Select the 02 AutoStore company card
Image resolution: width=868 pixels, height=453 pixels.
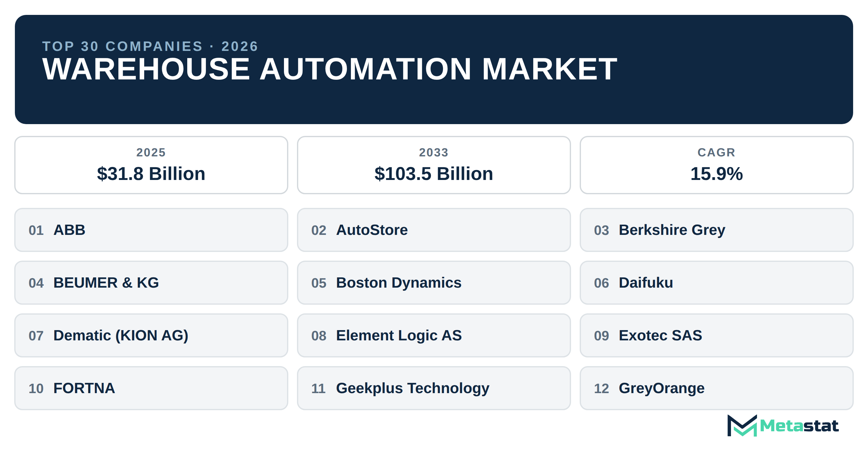click(434, 230)
